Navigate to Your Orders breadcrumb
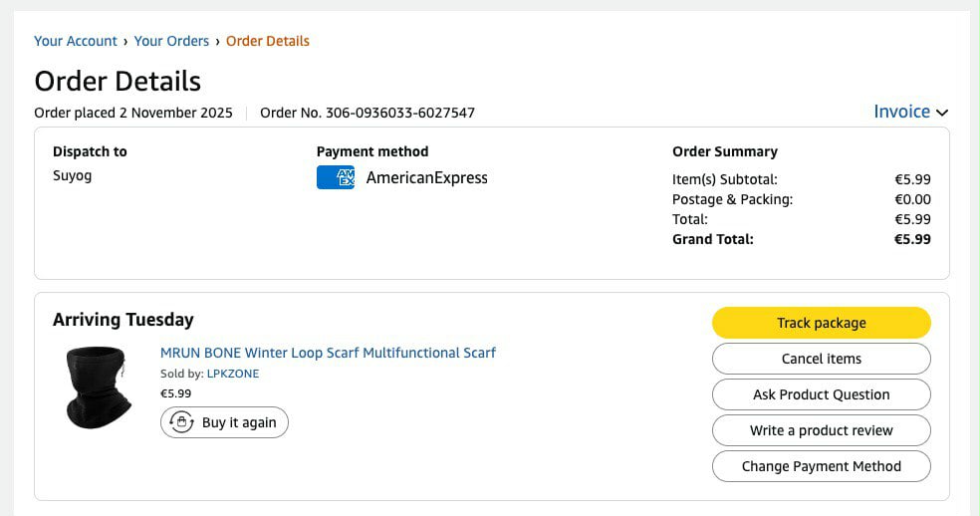Viewport: 980px width, 516px height. coord(171,41)
